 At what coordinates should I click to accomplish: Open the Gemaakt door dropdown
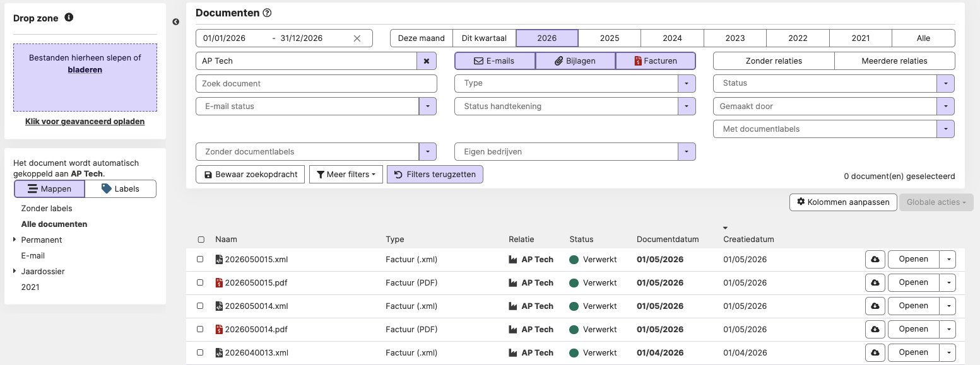(x=945, y=107)
